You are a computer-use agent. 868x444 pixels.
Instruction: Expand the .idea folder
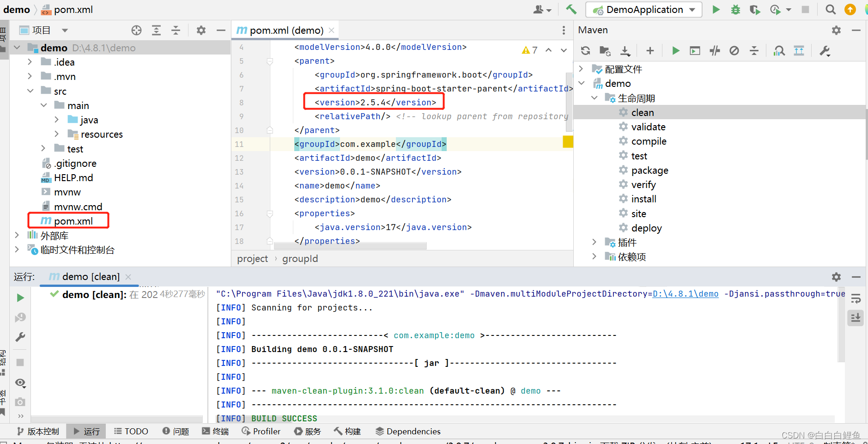tap(30, 62)
